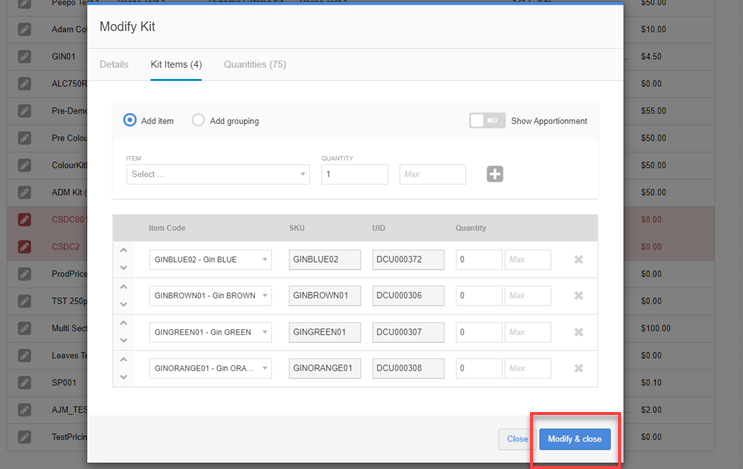Toggle the Show Apportionment switch
The image size is (743, 469).
487,120
